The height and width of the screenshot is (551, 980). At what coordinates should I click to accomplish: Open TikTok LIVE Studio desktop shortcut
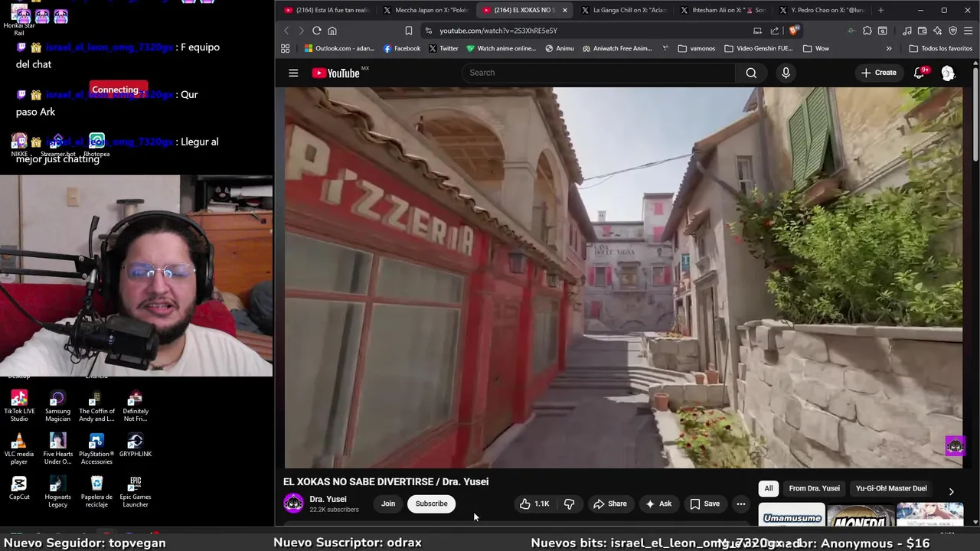coord(19,406)
